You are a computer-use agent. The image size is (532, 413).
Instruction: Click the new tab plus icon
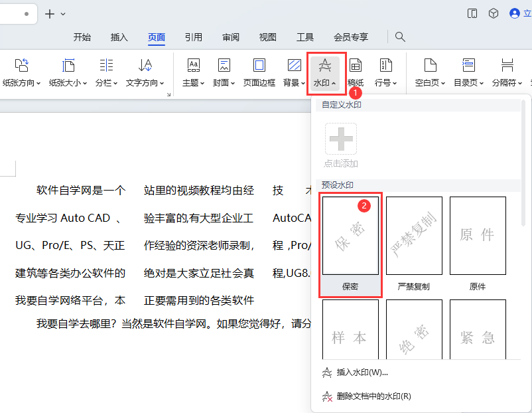(50, 14)
